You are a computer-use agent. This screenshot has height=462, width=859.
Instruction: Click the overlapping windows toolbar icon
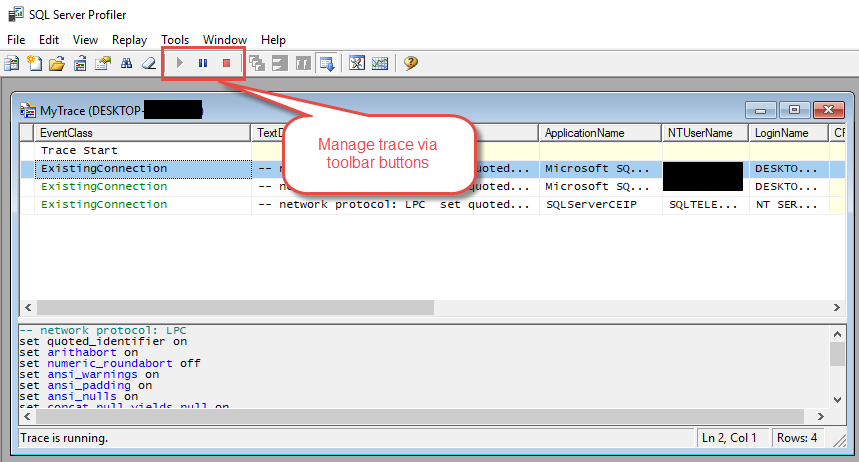(x=256, y=64)
